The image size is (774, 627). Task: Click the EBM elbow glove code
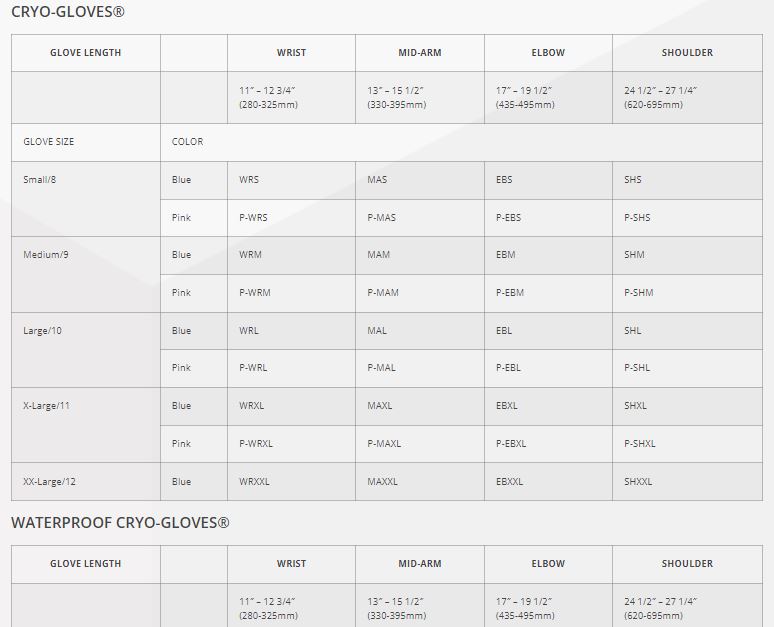[506, 255]
